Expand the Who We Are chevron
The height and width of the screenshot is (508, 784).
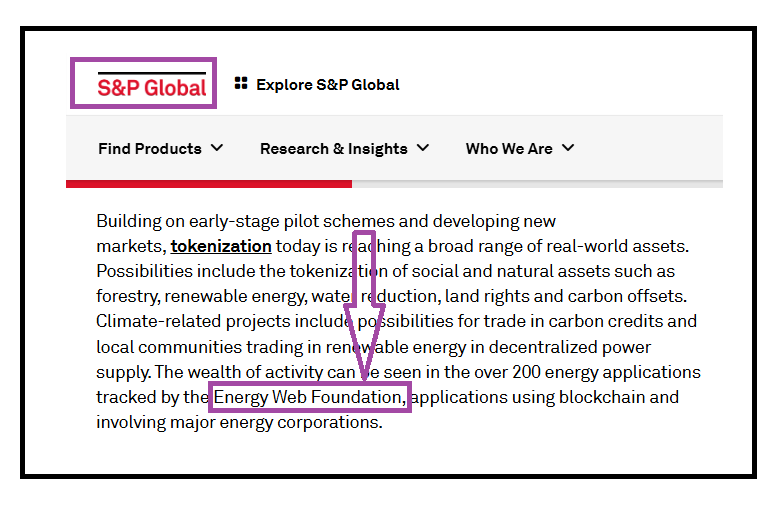coord(568,148)
